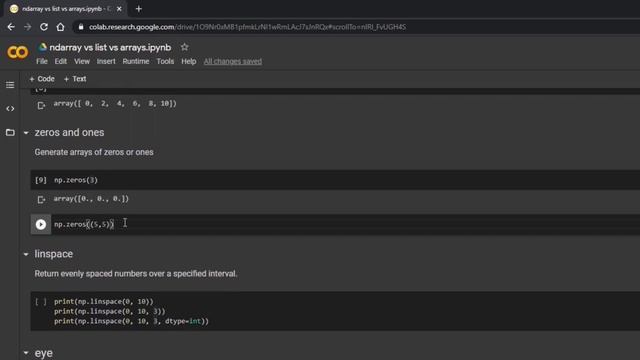640x360 pixels.
Task: Add a new Code cell
Action: click(x=42, y=79)
